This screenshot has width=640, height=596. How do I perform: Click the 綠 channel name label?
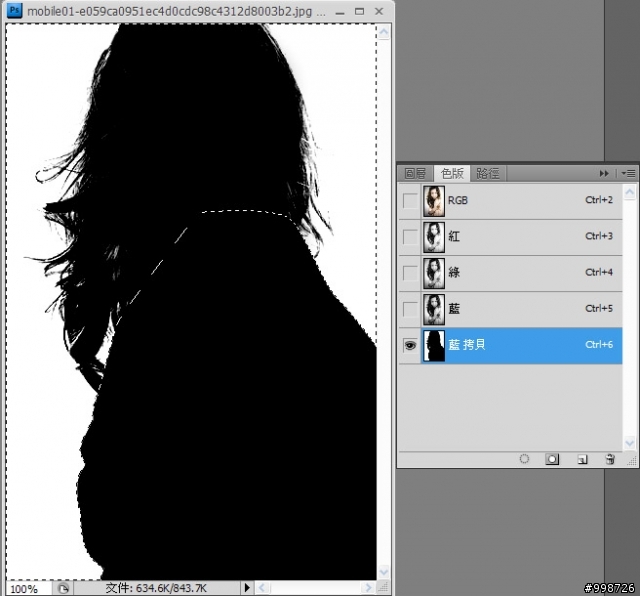point(454,272)
